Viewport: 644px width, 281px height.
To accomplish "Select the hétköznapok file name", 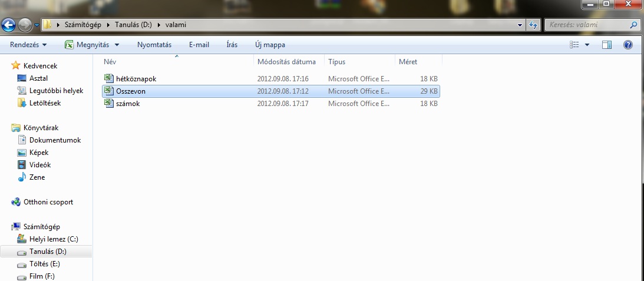I will [136, 79].
